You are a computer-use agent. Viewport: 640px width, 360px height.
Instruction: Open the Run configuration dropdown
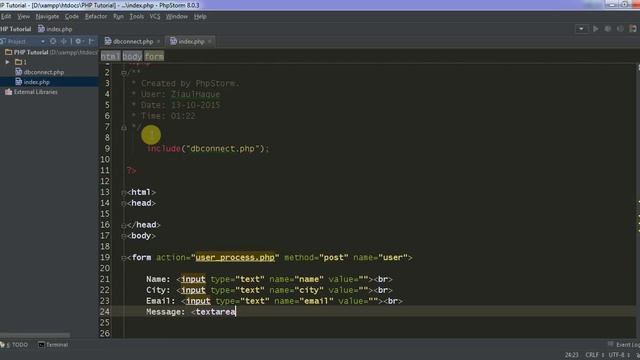coord(581,29)
